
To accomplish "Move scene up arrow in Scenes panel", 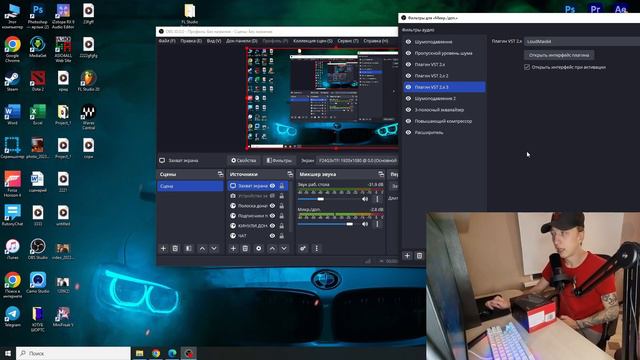I will [x=202, y=248].
